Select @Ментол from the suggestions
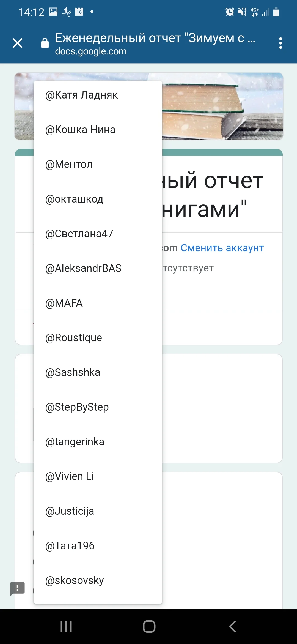297x644 pixels. point(68,164)
